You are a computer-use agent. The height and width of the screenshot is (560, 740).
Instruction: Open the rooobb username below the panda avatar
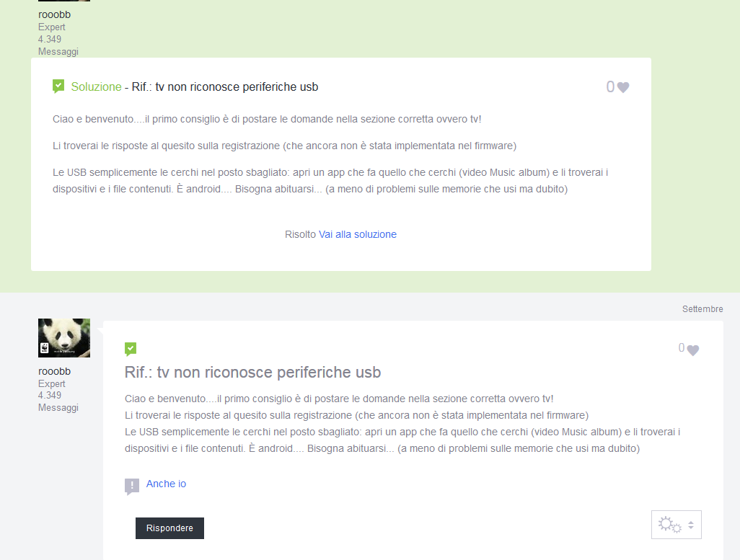click(54, 371)
